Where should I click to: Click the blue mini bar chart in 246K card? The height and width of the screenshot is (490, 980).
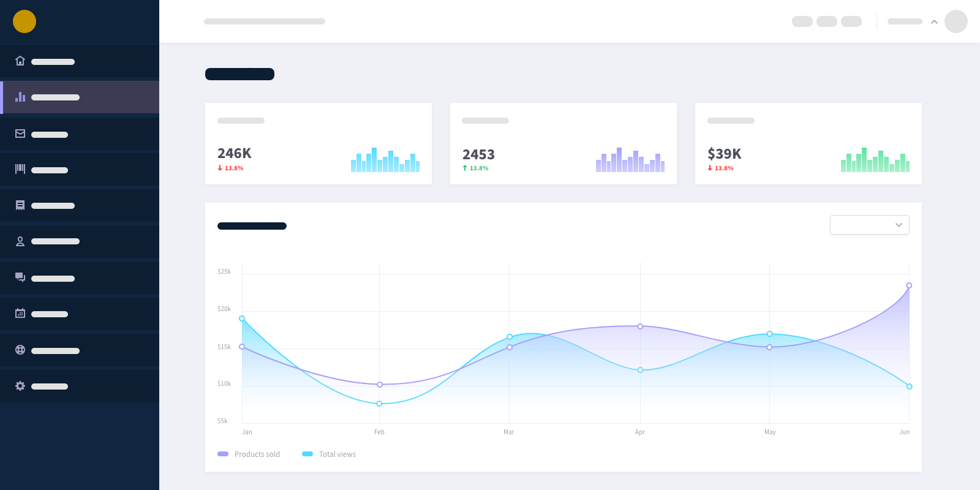coord(385,160)
